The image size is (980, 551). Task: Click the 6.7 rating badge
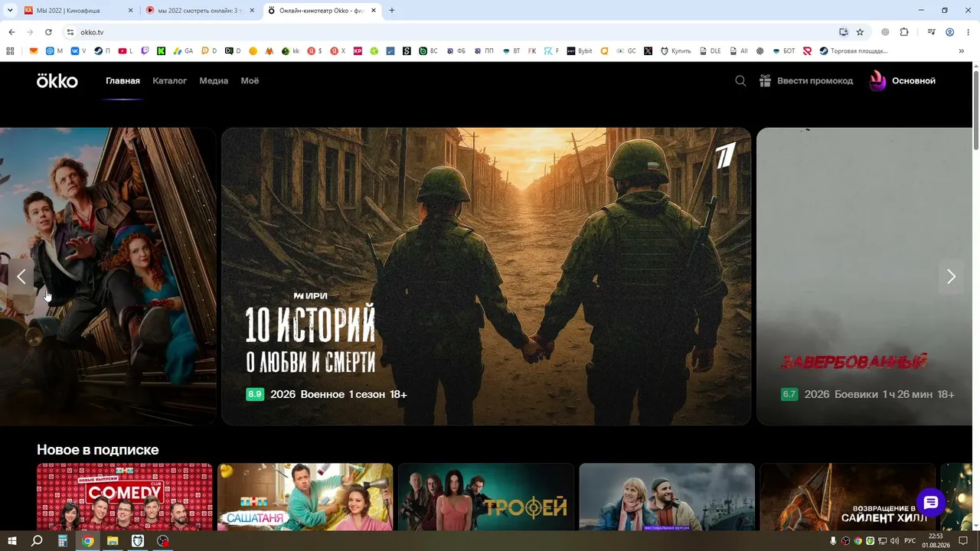[789, 394]
